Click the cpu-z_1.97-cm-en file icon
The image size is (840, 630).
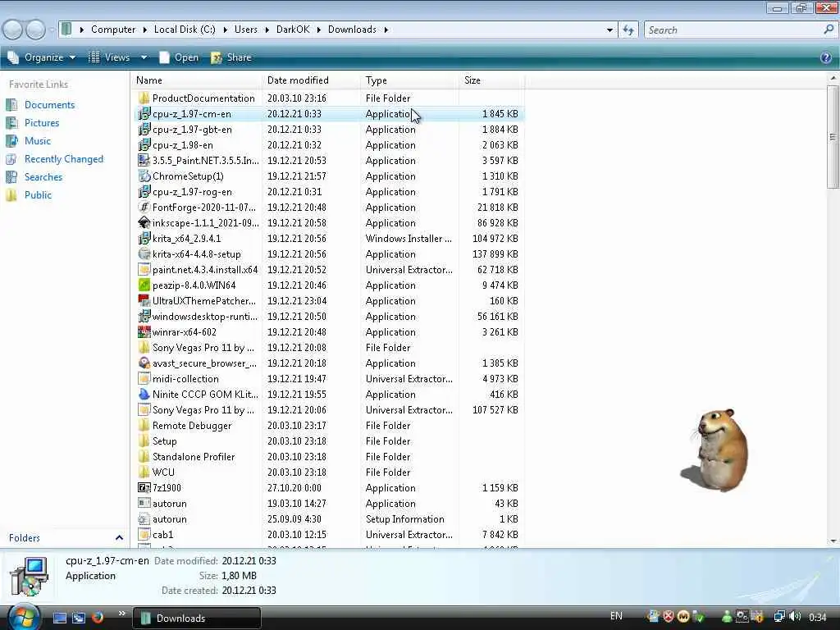tap(144, 113)
